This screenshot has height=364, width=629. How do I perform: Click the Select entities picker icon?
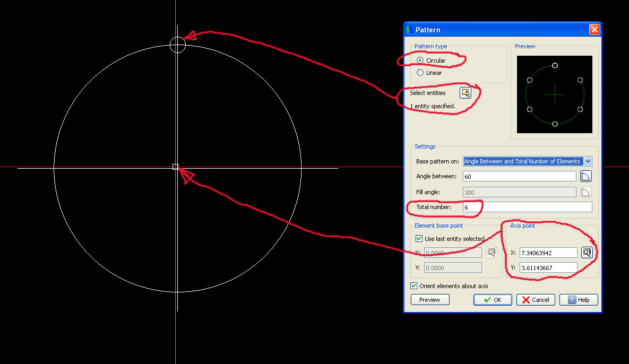466,93
